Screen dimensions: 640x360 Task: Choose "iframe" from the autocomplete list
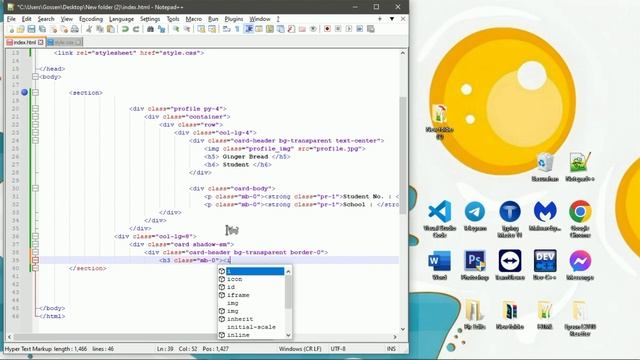tap(238, 295)
